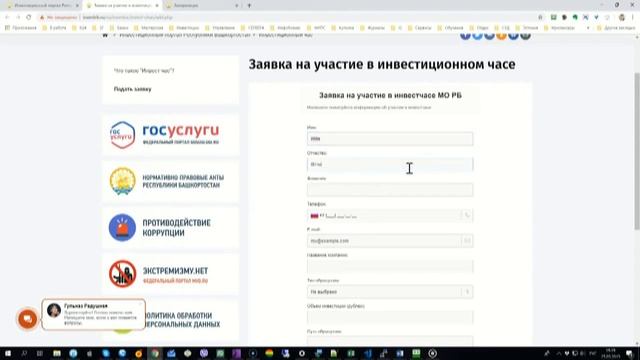Go back to the previous browser page
The height and width of the screenshot is (360, 640).
coord(7,17)
